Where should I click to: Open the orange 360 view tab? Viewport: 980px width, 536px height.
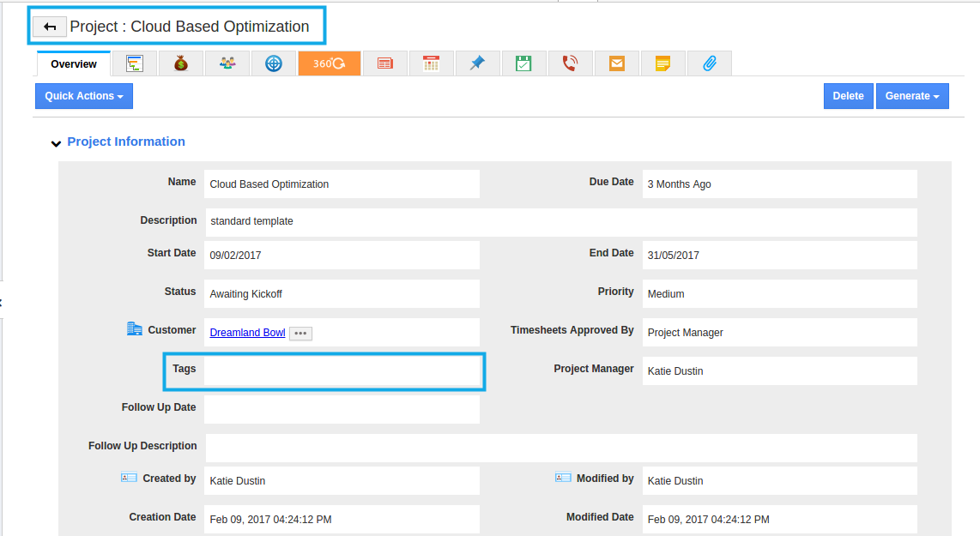[x=329, y=63]
